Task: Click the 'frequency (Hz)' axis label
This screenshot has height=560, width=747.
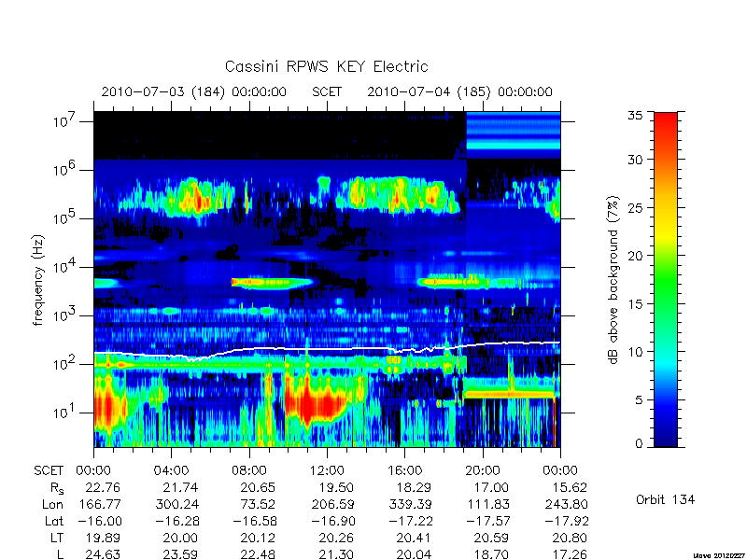Action: tap(38, 280)
